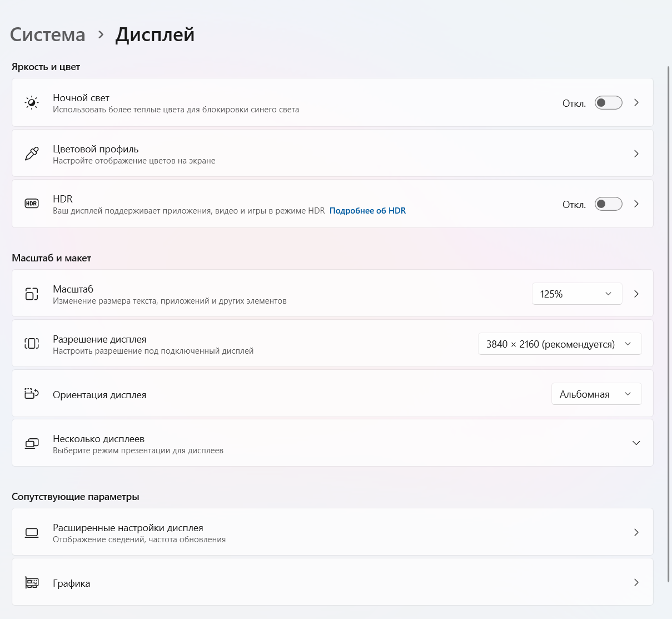
Task: Open Расширенные настройки дисплея page
Action: tap(332, 532)
